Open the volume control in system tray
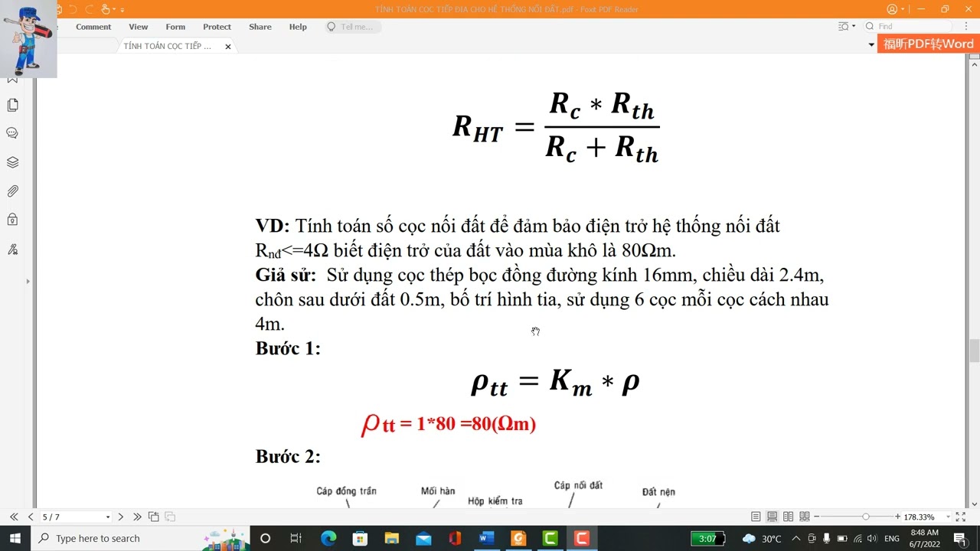 click(871, 539)
